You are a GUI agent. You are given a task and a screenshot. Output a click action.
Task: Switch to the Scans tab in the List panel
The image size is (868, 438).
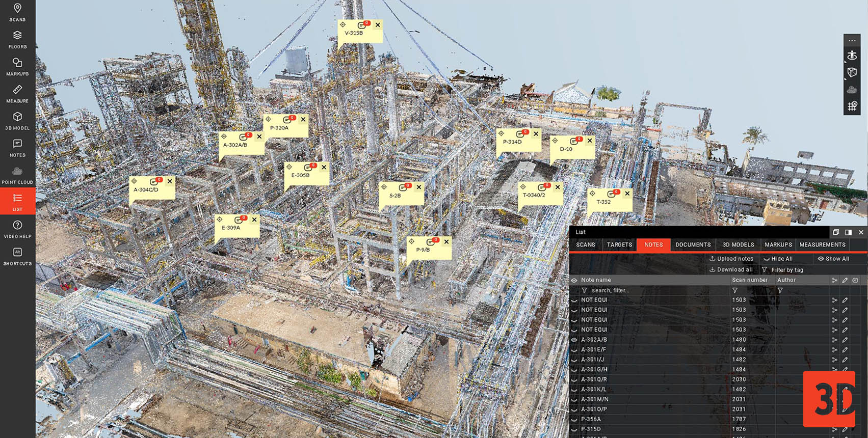[586, 245]
